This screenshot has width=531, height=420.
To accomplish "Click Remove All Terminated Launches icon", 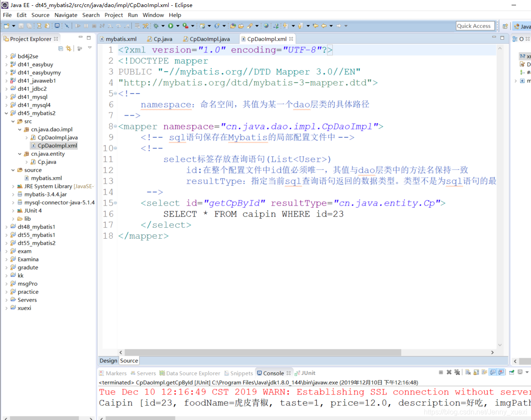I will click(x=457, y=373).
